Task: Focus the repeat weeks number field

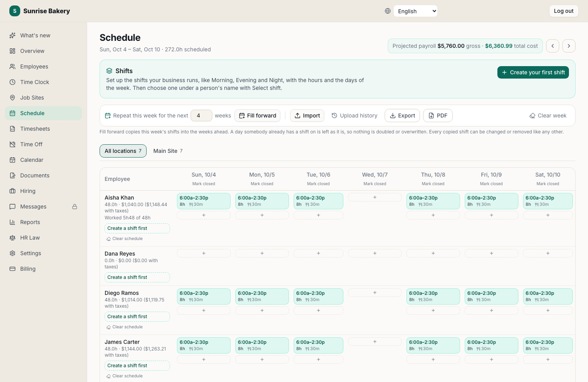Action: click(x=201, y=116)
